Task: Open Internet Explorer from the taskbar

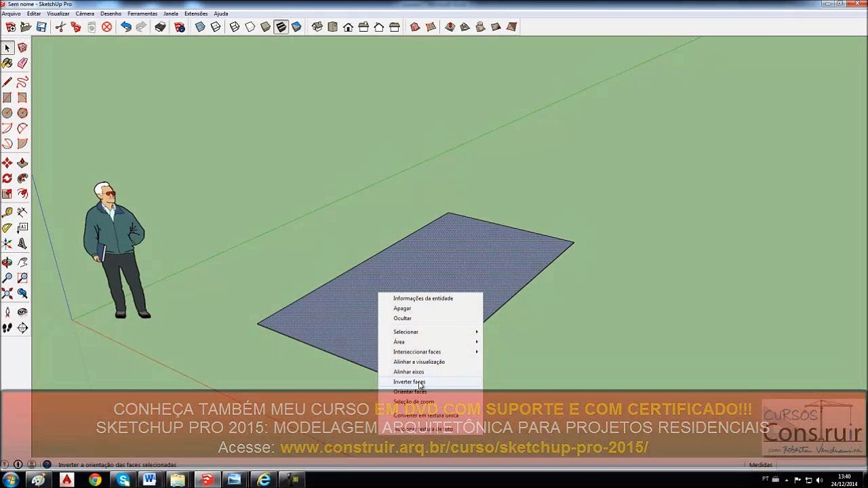Action: tap(264, 480)
